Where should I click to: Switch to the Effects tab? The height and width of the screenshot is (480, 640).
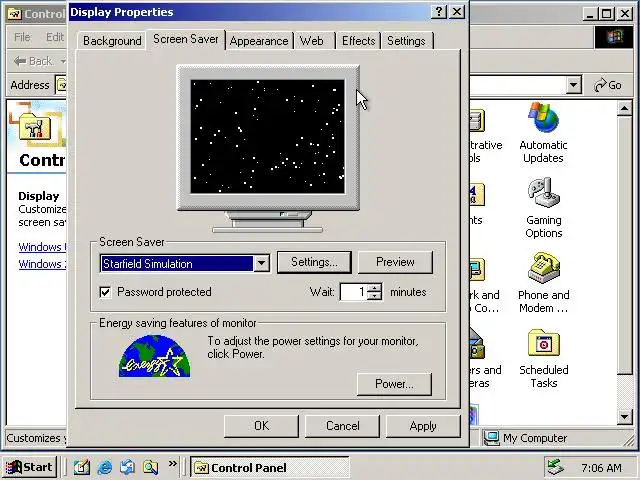coord(358,41)
